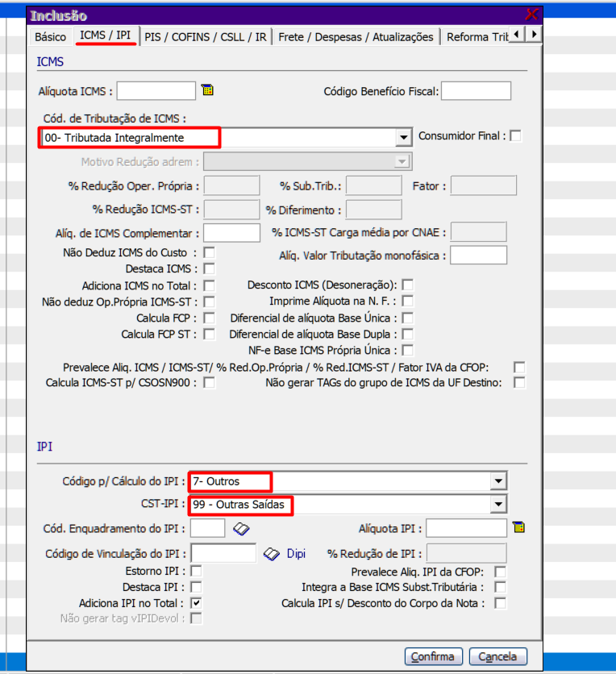Screen dimensions: 616x674
Task: Click lookup icon beside Código de Vinculação do IPI
Action: coord(272,554)
